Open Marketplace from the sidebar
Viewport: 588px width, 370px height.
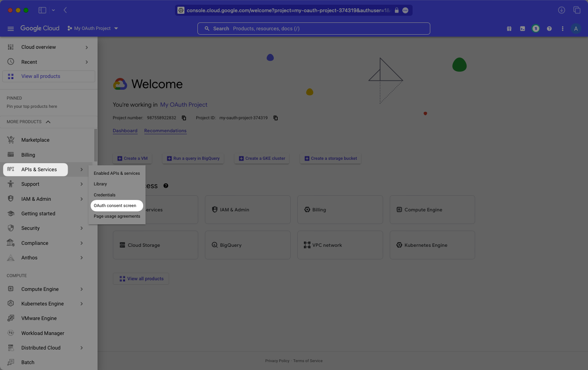tap(35, 140)
